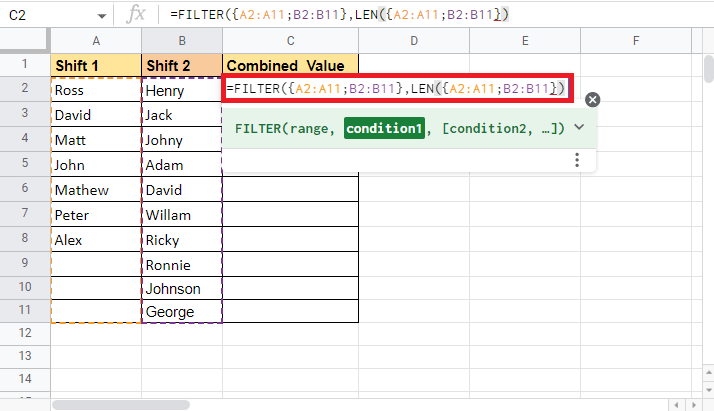
Task: Select column F header
Action: tap(636, 41)
